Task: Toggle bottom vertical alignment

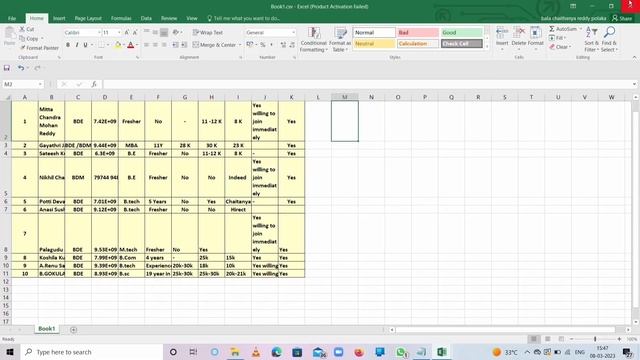Action: 164,32
